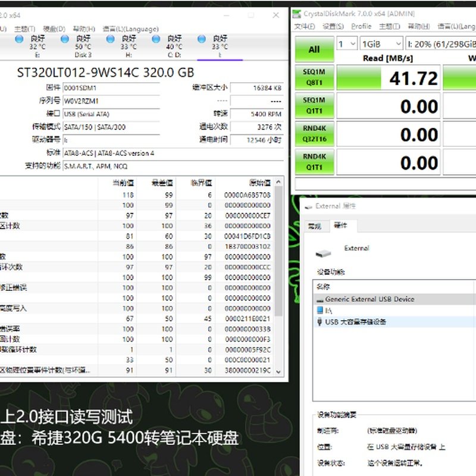
Task: Click the External properties window title icon
Action: 308,206
